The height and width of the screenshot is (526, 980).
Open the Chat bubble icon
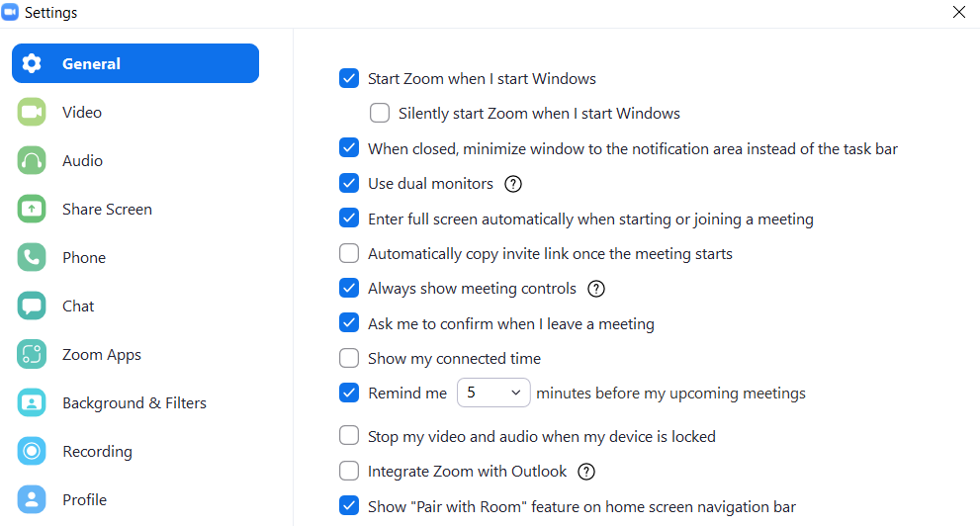tap(32, 307)
